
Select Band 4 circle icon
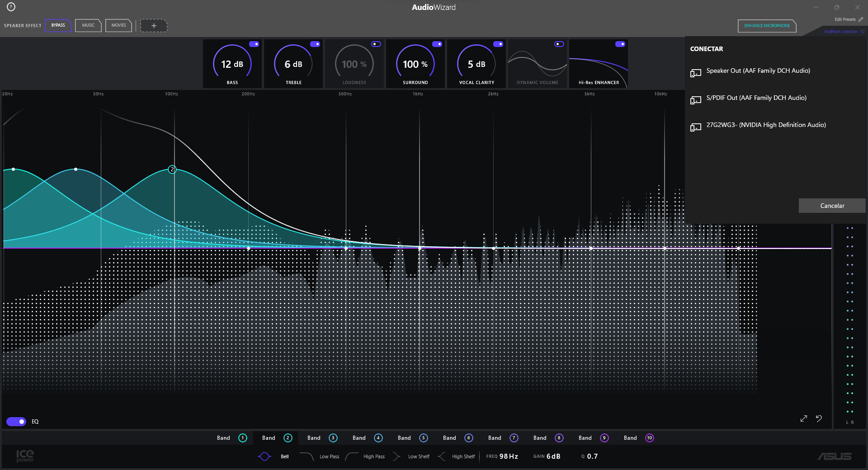tap(378, 438)
